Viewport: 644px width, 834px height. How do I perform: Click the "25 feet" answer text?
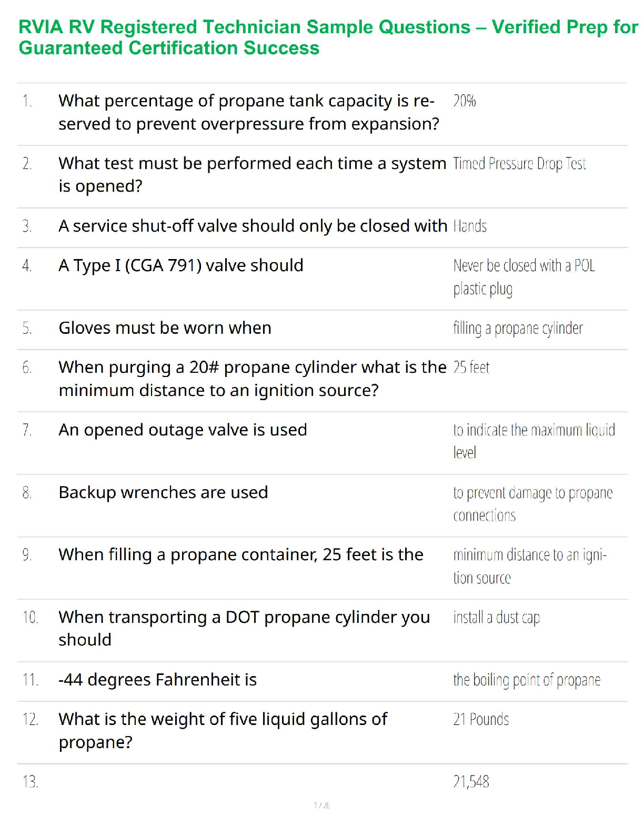coord(471,368)
